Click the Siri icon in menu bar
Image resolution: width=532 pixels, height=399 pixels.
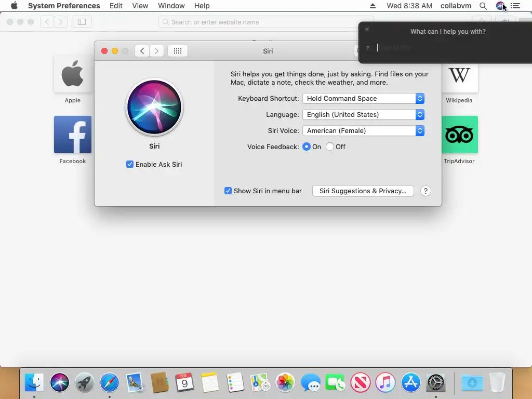(x=500, y=6)
